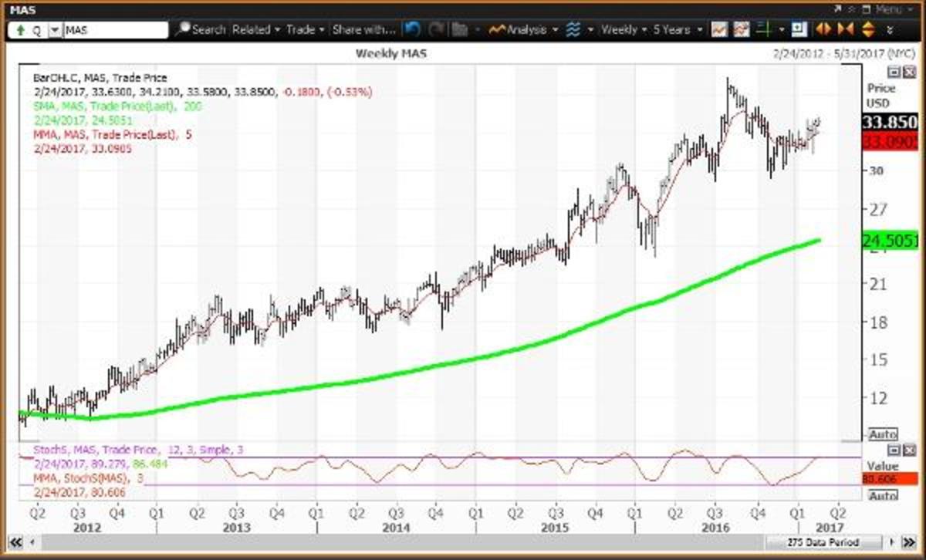Click the SMA, MAS 200 legend line
The width and height of the screenshot is (926, 560).
118,106
